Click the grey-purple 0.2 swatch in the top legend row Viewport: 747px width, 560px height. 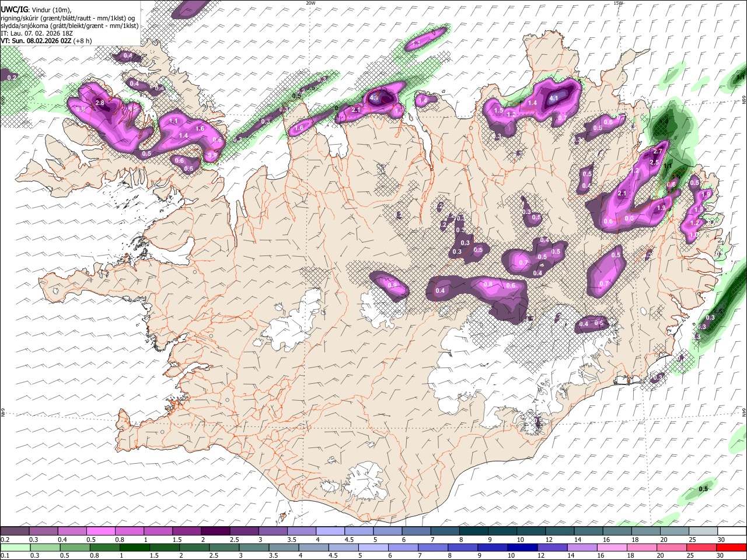coord(15,531)
